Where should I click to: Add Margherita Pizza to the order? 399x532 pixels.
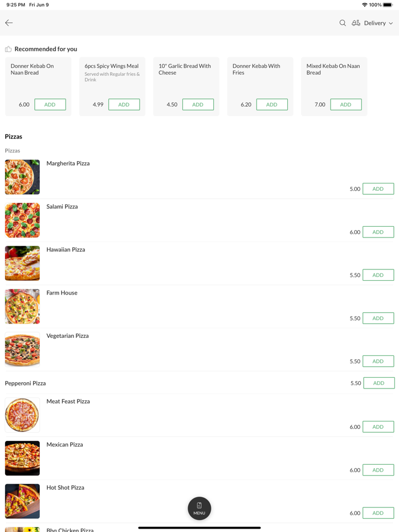click(x=378, y=189)
